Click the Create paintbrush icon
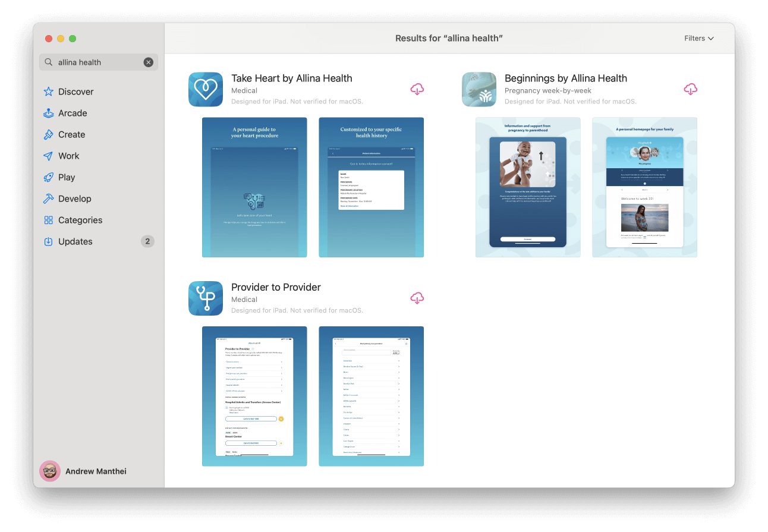Screen dimensions: 768x532 (x=49, y=134)
